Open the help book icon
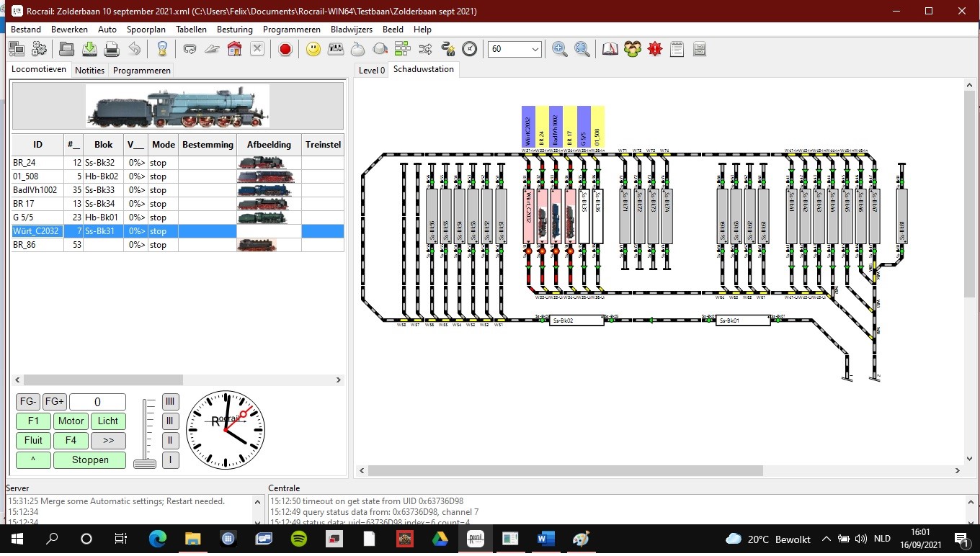 (x=610, y=49)
